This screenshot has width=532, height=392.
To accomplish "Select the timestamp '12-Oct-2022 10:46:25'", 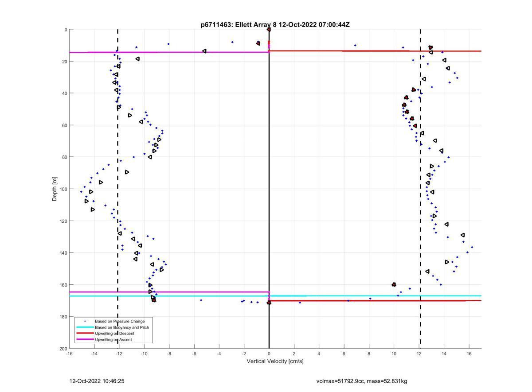I will click(x=97, y=381).
